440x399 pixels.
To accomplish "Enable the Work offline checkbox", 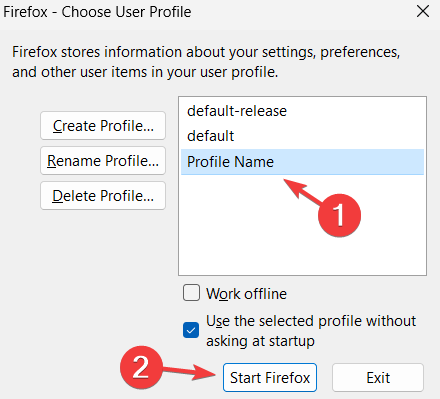I will (191, 293).
